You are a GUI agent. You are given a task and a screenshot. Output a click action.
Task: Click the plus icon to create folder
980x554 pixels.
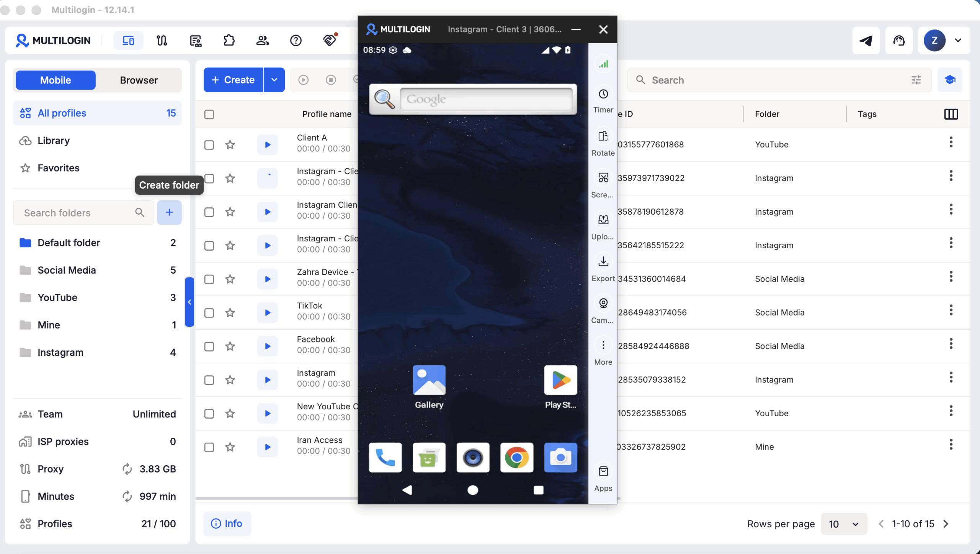click(169, 212)
